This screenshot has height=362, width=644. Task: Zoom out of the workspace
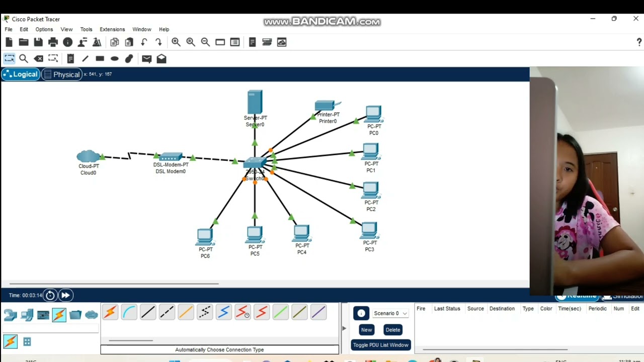[205, 42]
